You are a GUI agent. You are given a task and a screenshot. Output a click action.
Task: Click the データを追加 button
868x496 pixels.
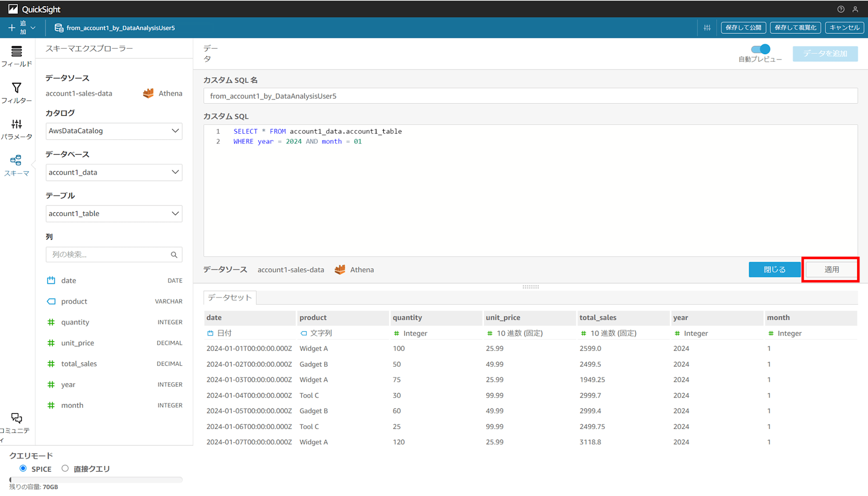[825, 54]
